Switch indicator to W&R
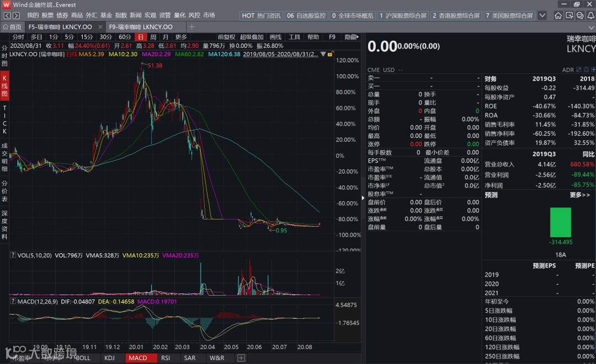Viewport: 596px width, 364px height. 217,358
